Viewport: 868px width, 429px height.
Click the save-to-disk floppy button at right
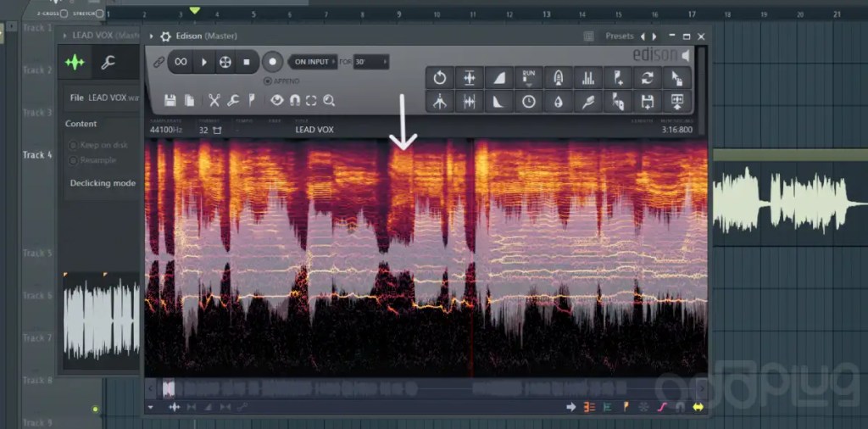point(647,102)
